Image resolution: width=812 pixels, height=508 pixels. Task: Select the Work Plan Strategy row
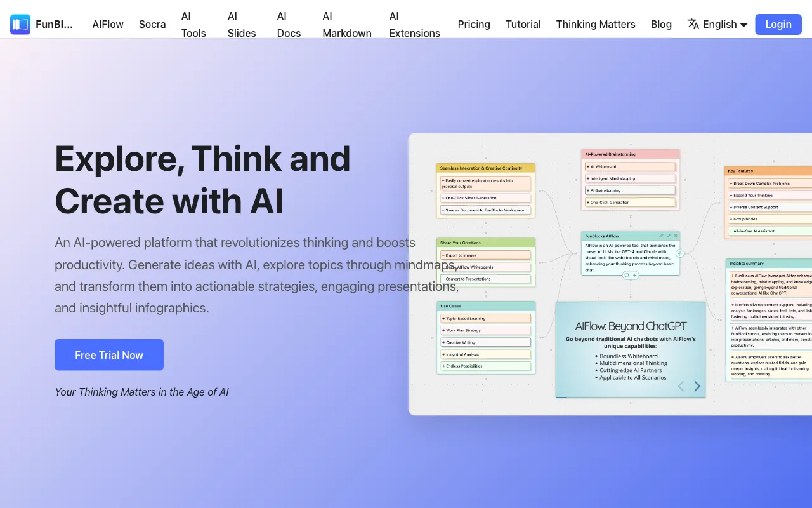[485, 330]
